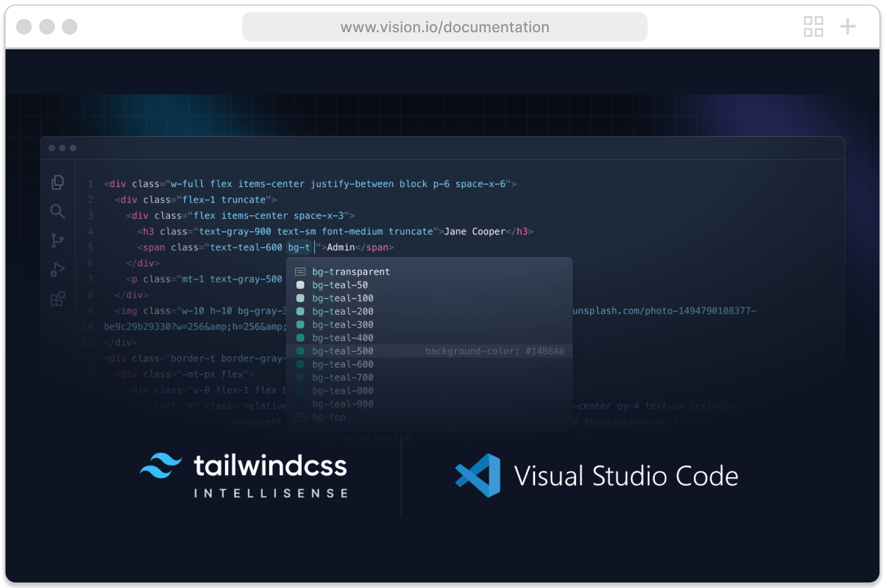This screenshot has height=588, width=885.
Task: Click the Visual Studio Code logo icon
Action: [478, 475]
